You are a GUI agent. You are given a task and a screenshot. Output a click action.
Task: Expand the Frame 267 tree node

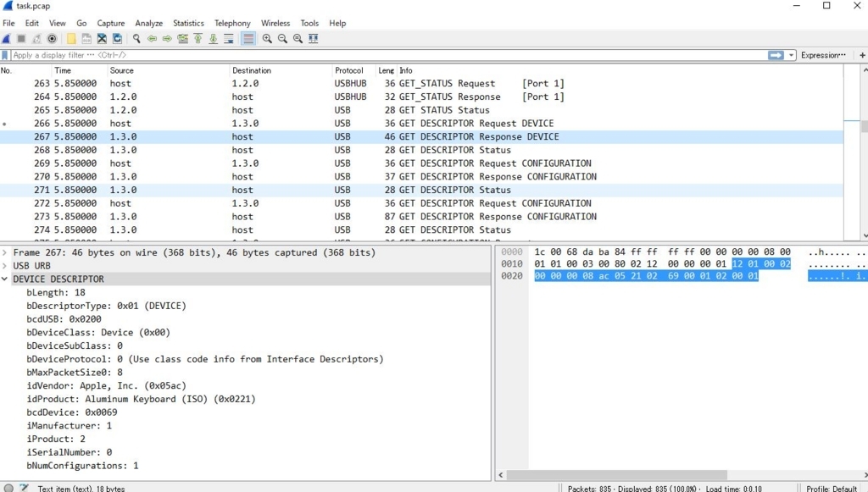tap(5, 252)
